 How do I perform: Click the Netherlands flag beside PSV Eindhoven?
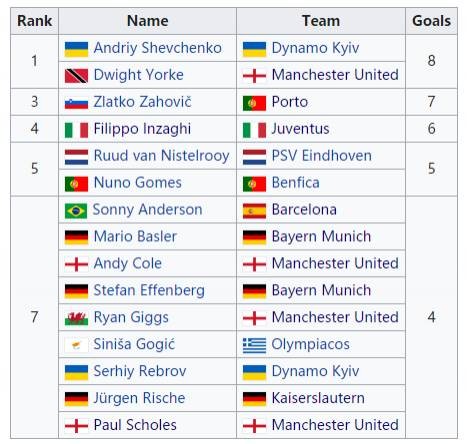coord(254,157)
